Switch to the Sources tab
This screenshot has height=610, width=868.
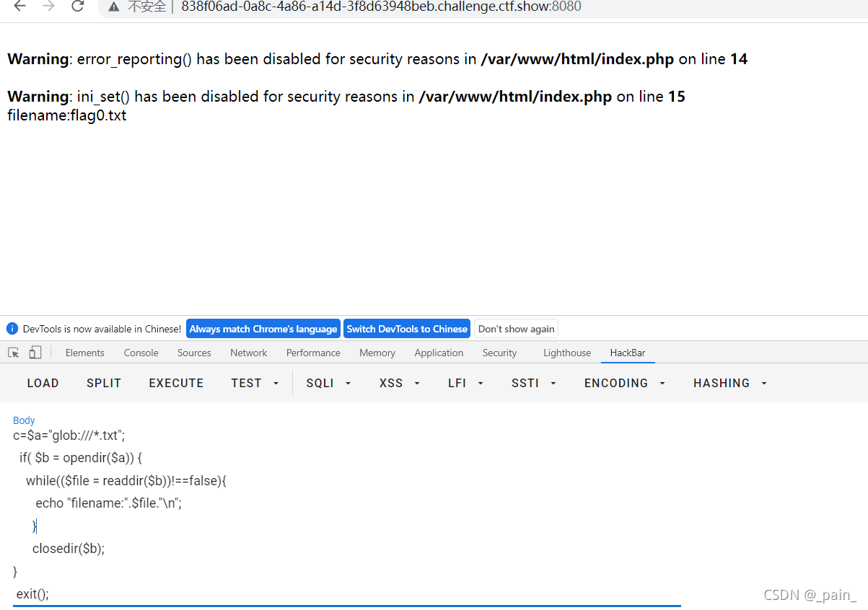(x=194, y=353)
